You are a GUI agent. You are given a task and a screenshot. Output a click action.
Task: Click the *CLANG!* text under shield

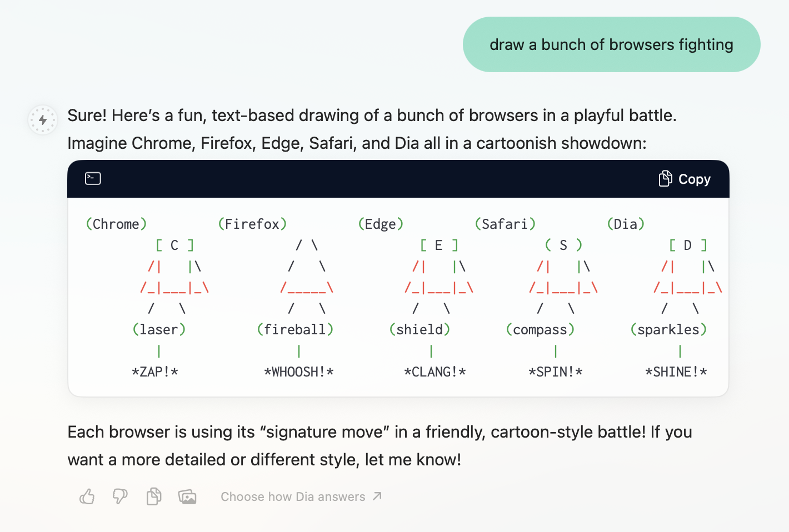435,372
